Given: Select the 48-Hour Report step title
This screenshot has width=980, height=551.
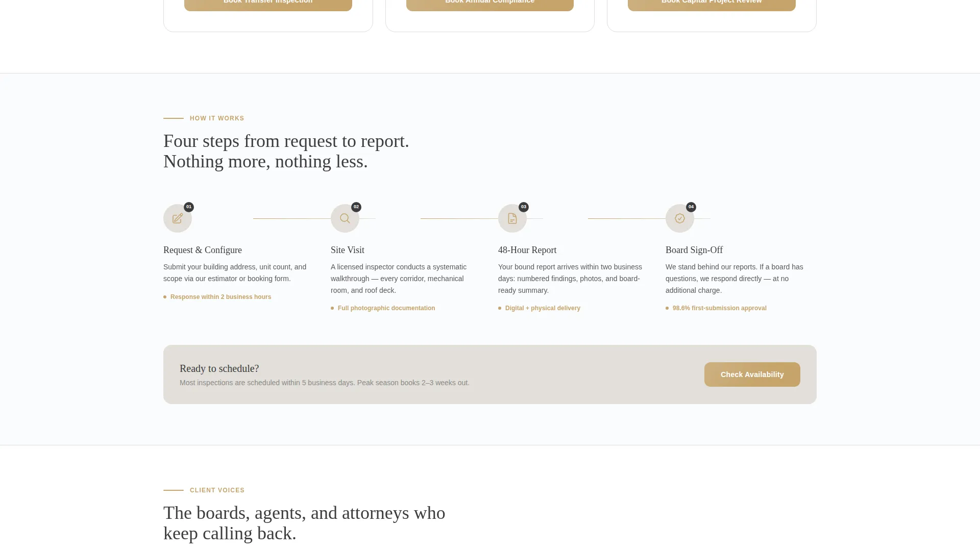Looking at the screenshot, I should [527, 250].
